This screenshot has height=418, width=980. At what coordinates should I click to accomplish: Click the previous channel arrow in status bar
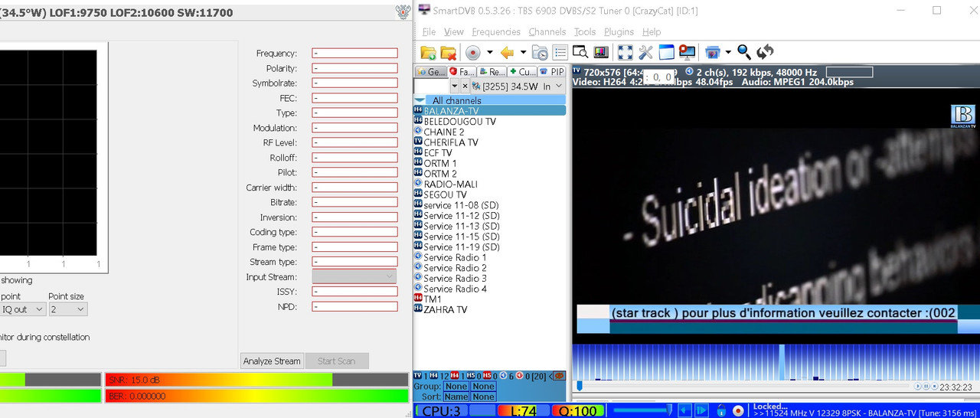pos(685,410)
